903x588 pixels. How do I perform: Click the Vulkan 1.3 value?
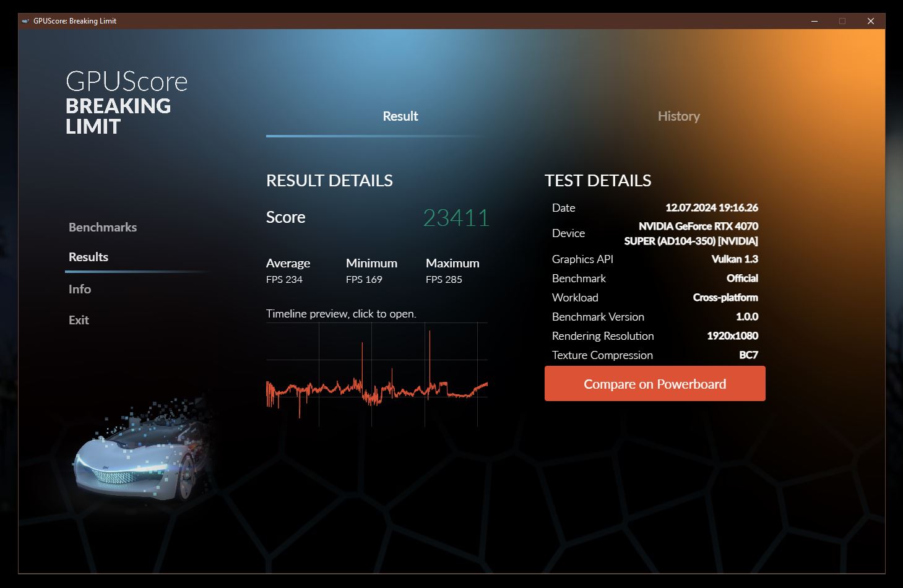(735, 259)
